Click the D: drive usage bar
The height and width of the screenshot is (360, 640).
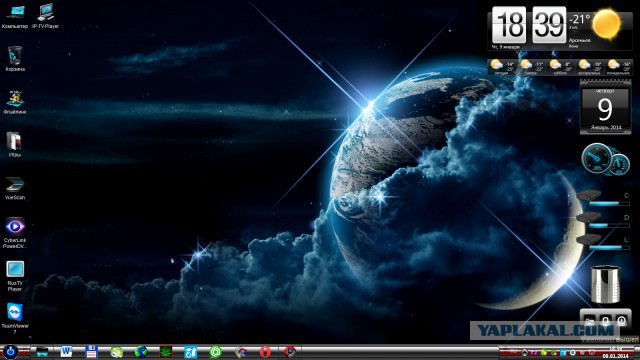pyautogui.click(x=609, y=225)
